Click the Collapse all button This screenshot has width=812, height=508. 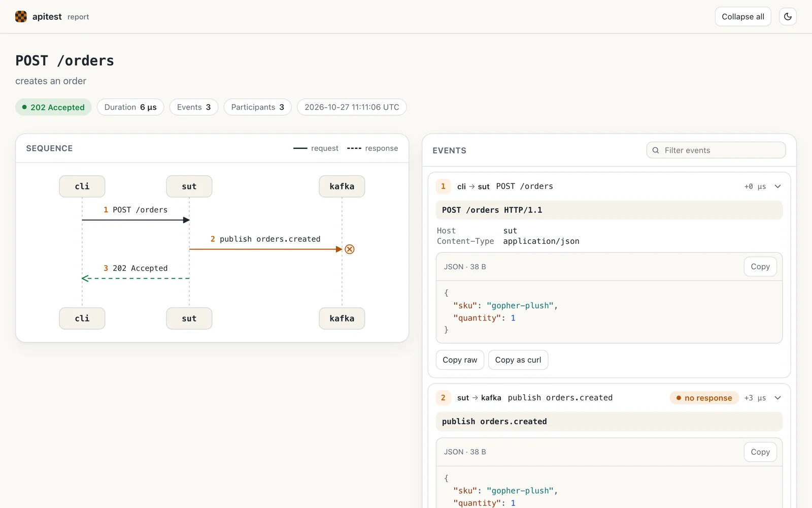(x=743, y=17)
